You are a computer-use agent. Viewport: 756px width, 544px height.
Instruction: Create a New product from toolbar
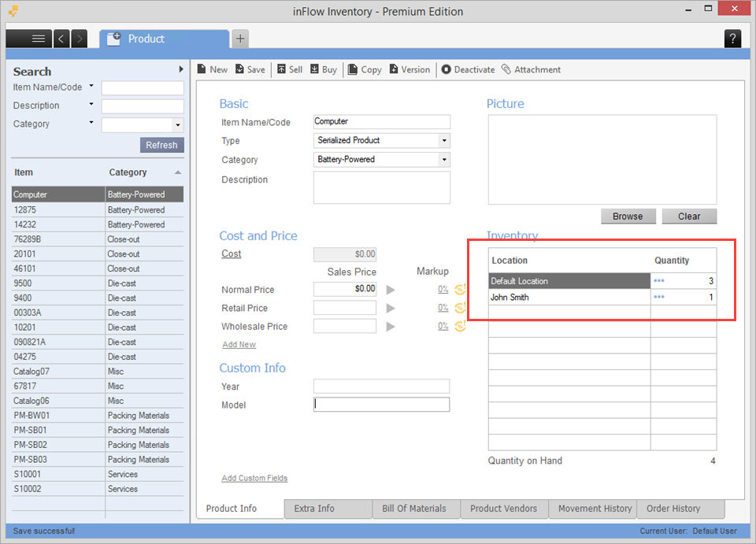tap(213, 69)
